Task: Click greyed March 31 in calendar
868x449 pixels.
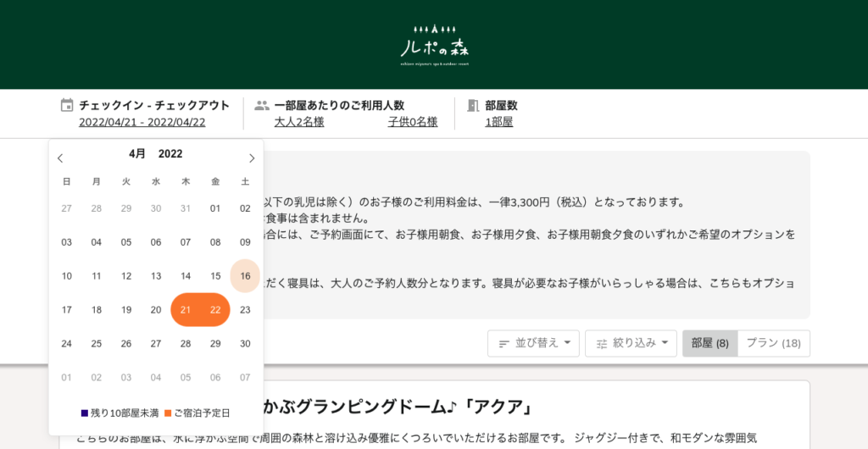Action: 186,208
